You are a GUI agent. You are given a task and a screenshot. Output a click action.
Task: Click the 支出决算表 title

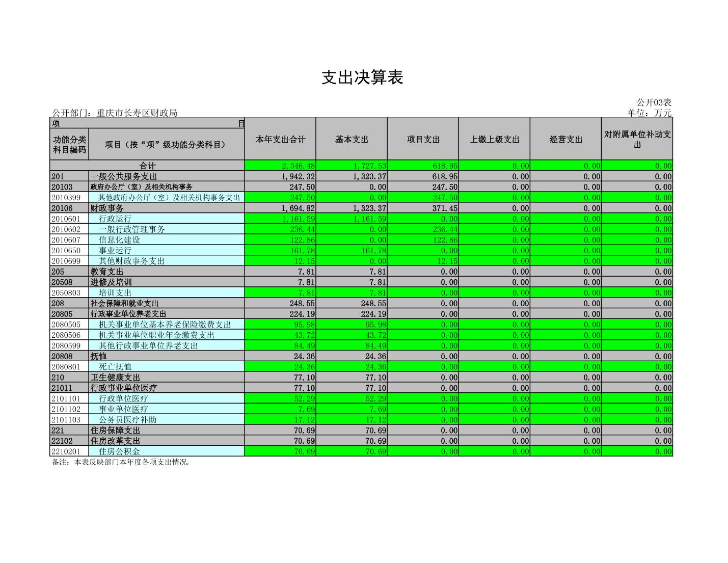pos(362,77)
